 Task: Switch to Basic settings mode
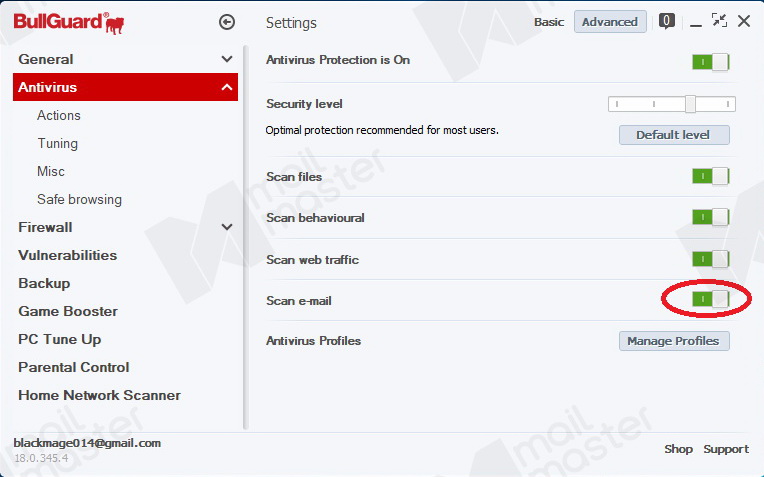click(549, 22)
